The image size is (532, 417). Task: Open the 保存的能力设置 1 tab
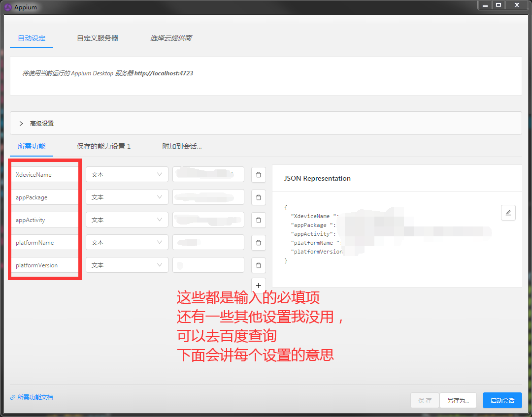[x=103, y=146]
